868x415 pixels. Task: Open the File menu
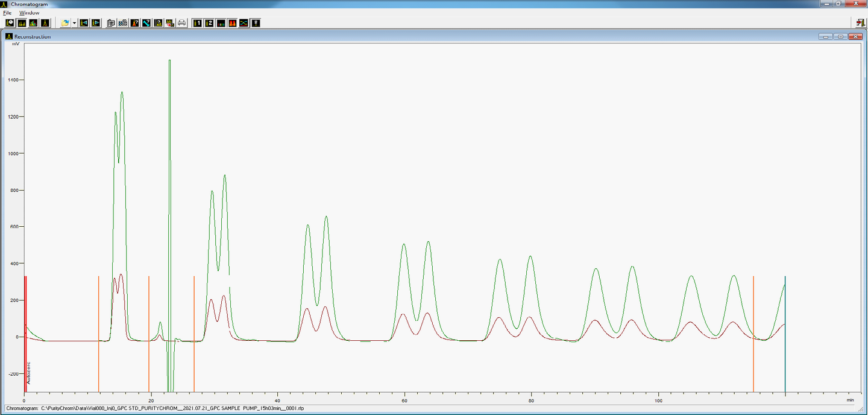[7, 13]
